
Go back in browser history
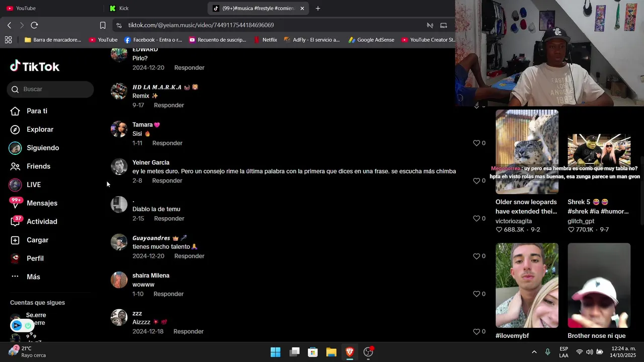point(9,25)
